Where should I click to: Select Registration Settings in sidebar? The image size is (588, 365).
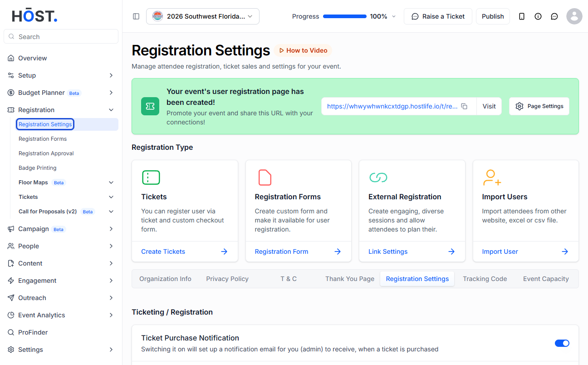pyautogui.click(x=45, y=124)
